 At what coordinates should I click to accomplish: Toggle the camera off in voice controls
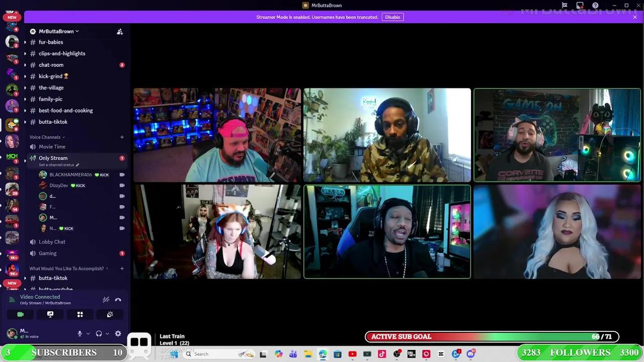[20, 314]
